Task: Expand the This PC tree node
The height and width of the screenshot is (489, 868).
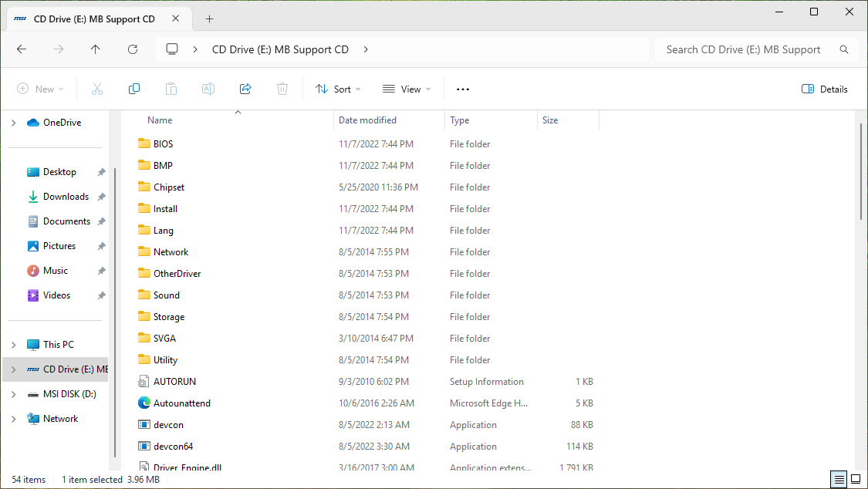Action: point(13,345)
